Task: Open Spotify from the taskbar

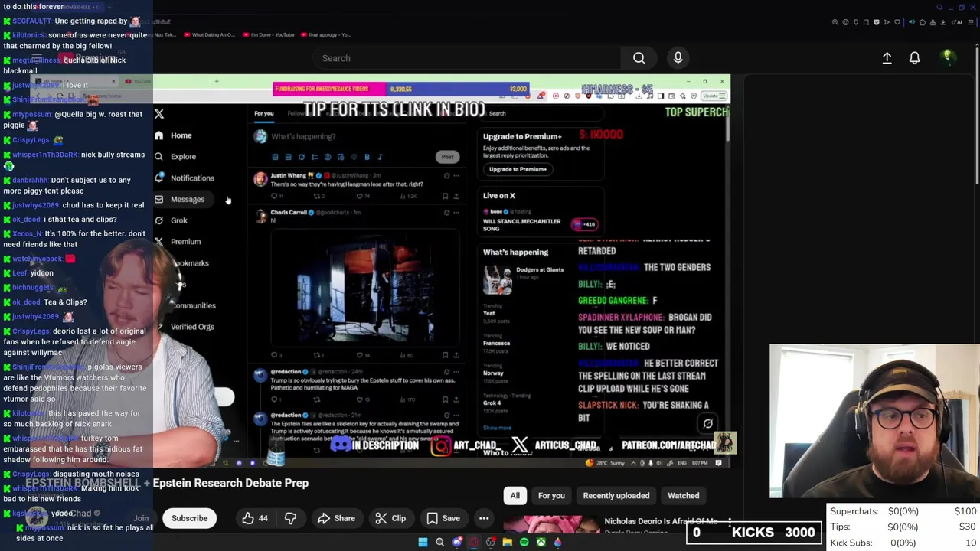Action: (524, 543)
